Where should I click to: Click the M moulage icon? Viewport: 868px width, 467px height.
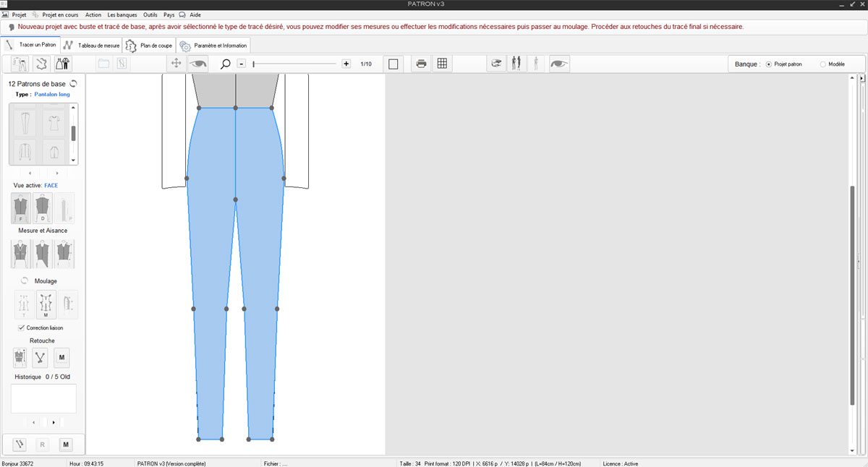pyautogui.click(x=46, y=305)
